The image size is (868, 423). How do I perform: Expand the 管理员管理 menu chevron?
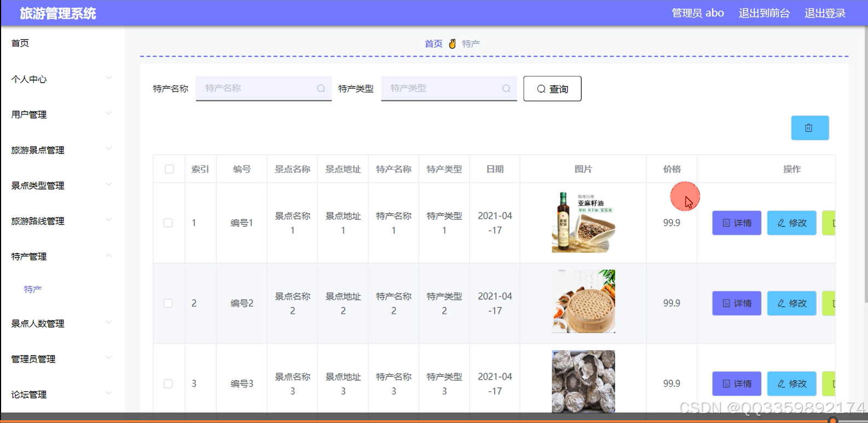tap(108, 358)
